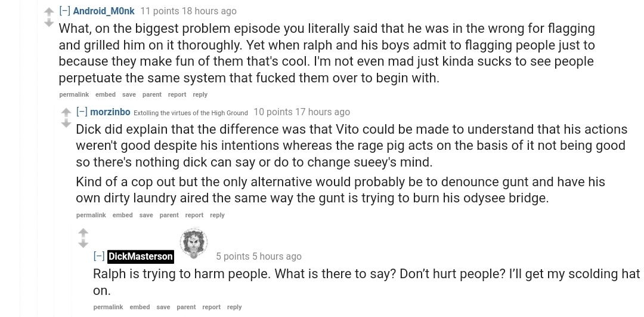644x317 pixels.
Task: Upvote Android_M0nk's comment
Action: point(49,12)
